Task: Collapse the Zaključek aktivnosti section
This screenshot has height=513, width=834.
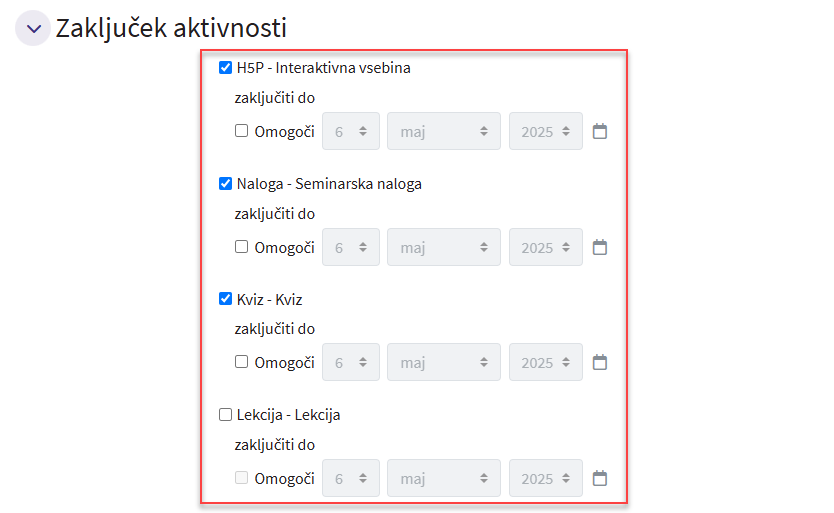Action: pyautogui.click(x=32, y=28)
